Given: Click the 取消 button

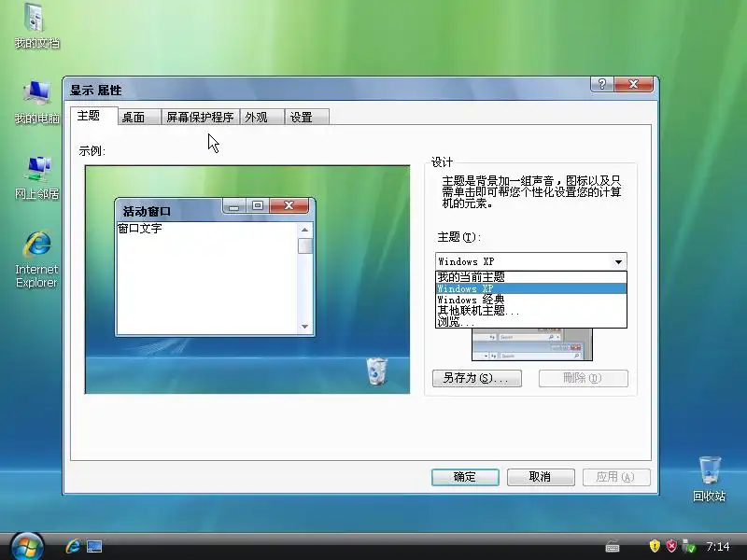Looking at the screenshot, I should [541, 477].
